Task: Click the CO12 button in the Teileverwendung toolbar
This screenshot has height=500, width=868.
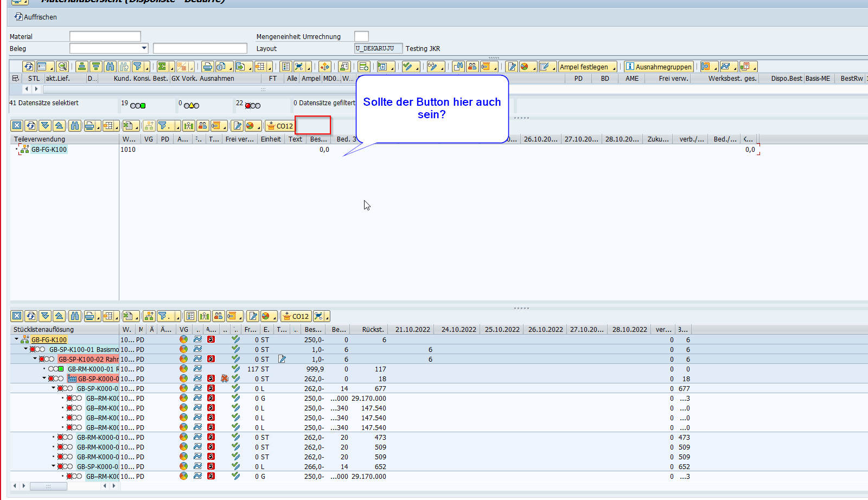Action: click(279, 126)
